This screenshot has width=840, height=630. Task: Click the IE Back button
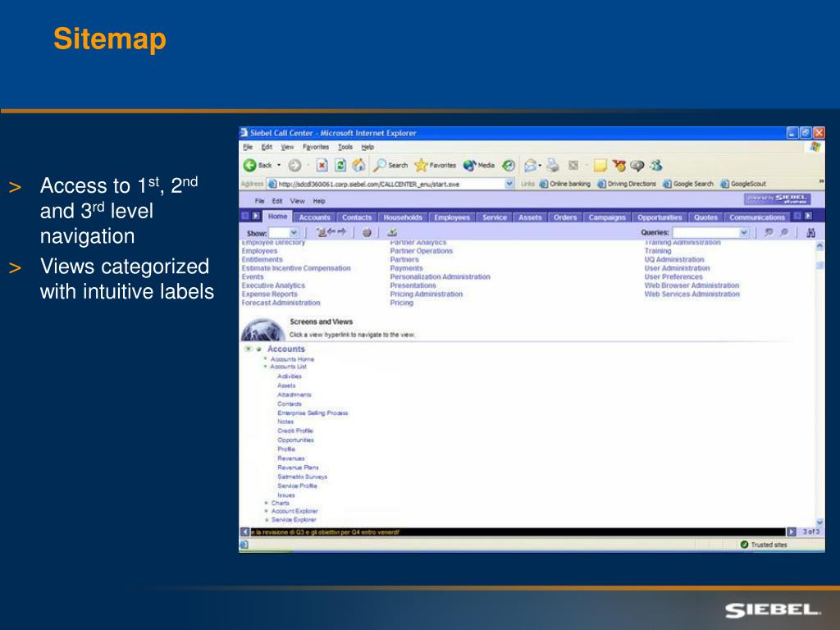coord(258,166)
